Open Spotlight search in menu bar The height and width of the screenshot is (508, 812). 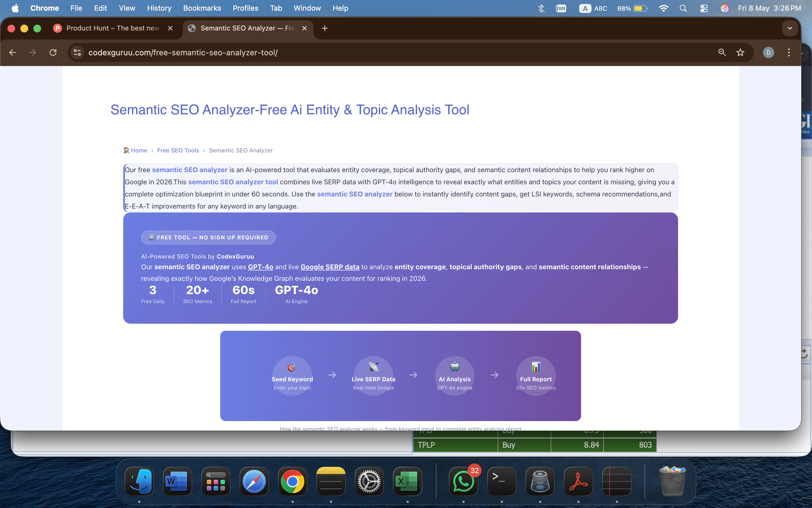pos(683,8)
